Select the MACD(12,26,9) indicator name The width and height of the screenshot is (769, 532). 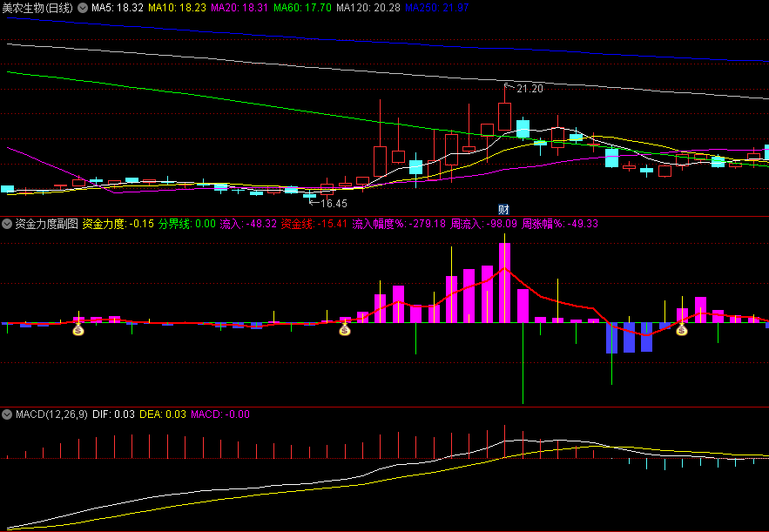pos(51,414)
